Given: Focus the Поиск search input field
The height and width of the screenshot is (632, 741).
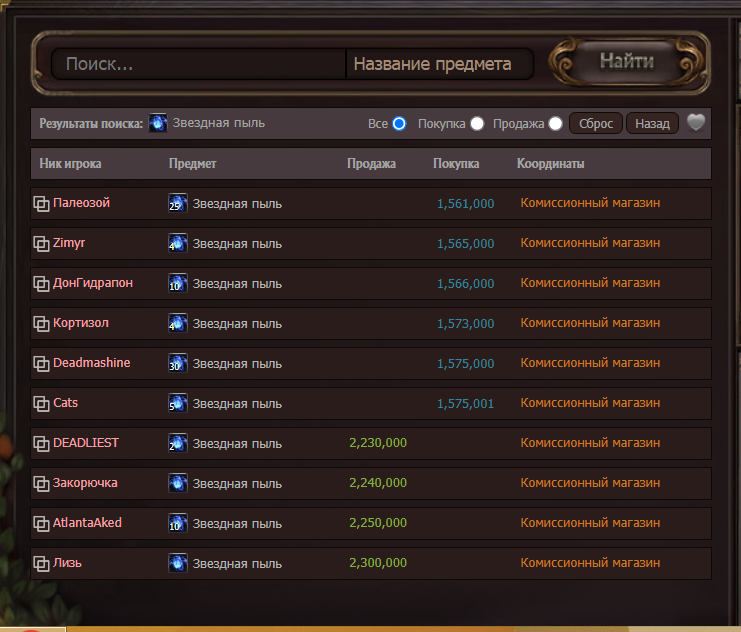Looking at the screenshot, I should 198,64.
